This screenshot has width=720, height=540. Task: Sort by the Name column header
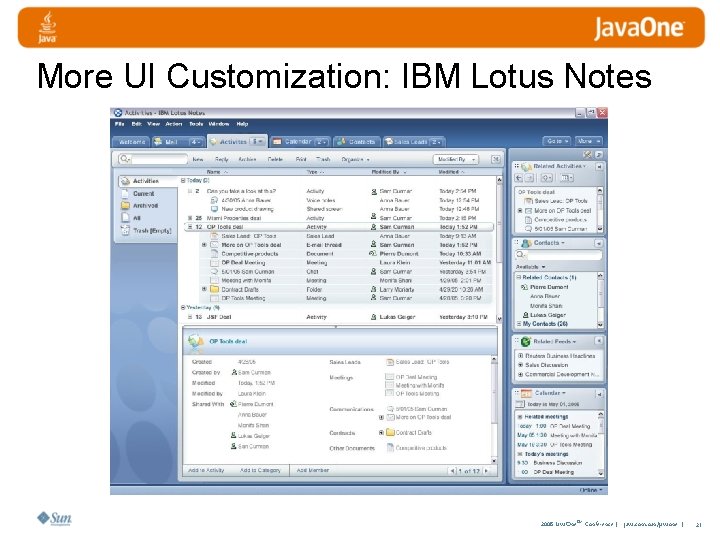[x=217, y=172]
